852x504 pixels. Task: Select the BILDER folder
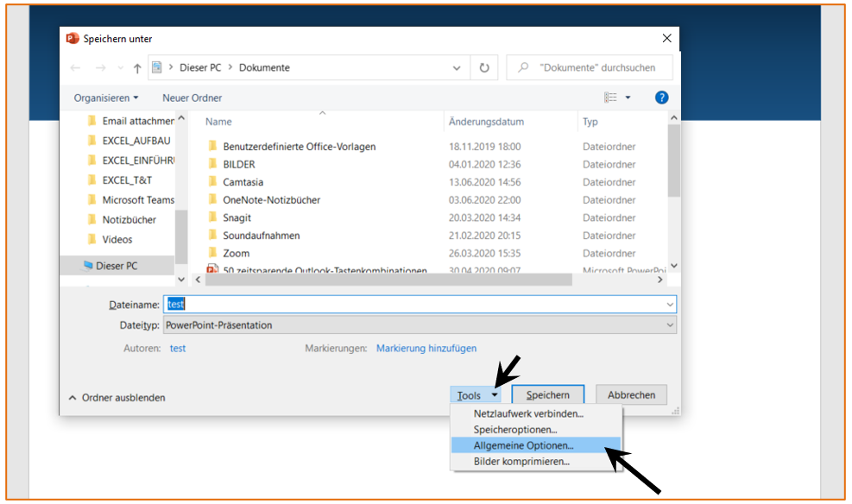point(238,164)
